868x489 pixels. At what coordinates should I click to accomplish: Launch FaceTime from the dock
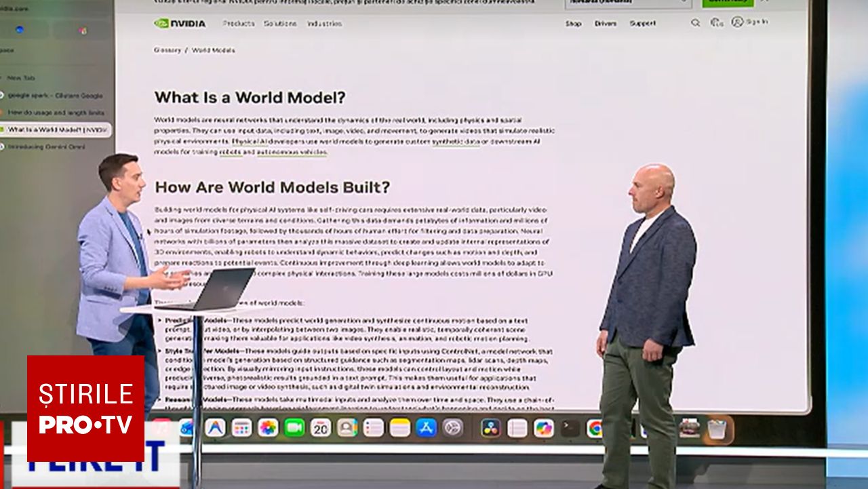294,427
